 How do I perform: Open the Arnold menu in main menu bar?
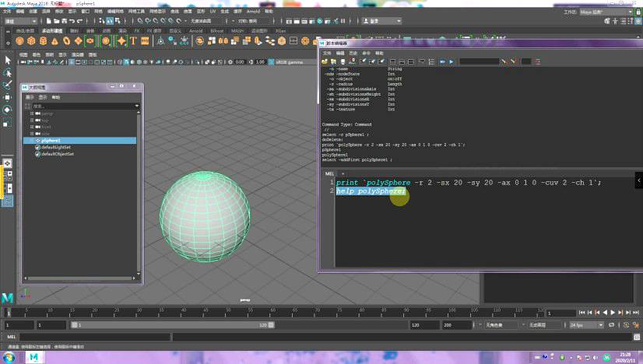click(x=253, y=12)
